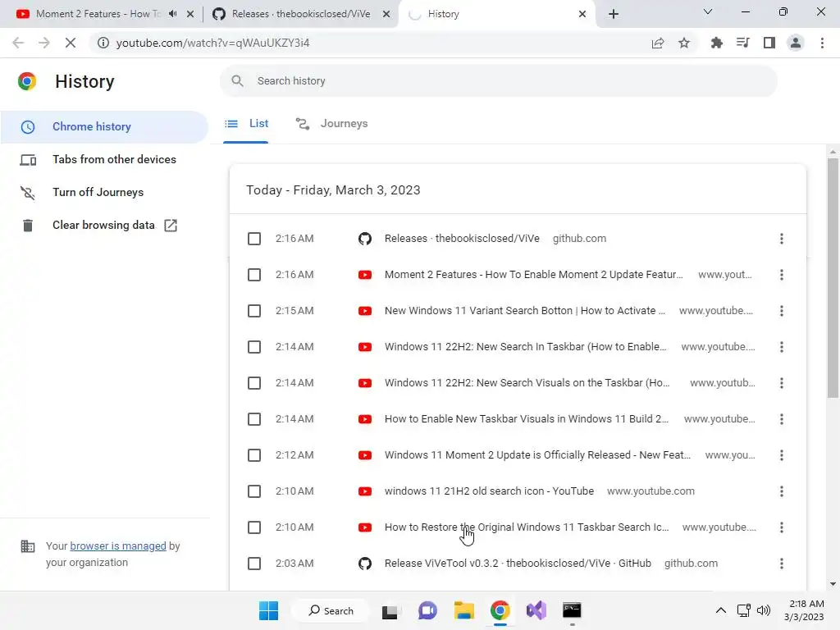Open more actions for Restore Original Taskbar Search entry

pos(782,527)
